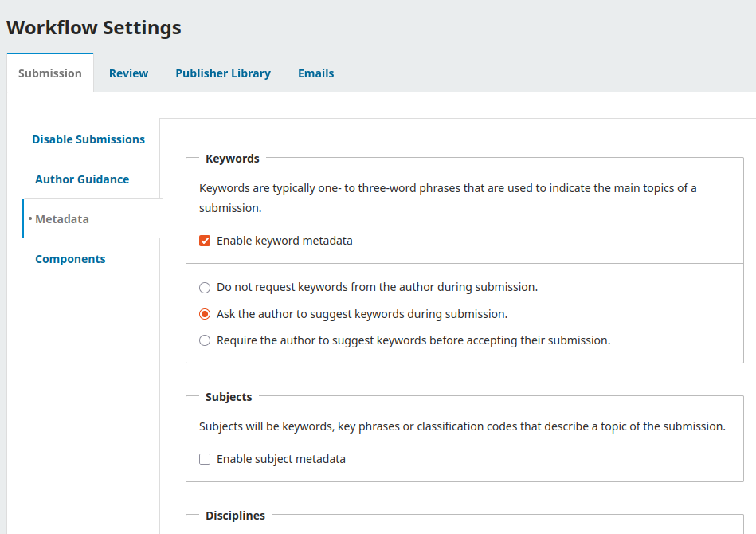
Task: Select 'Require the author to suggest keywords' radio
Action: click(x=205, y=340)
